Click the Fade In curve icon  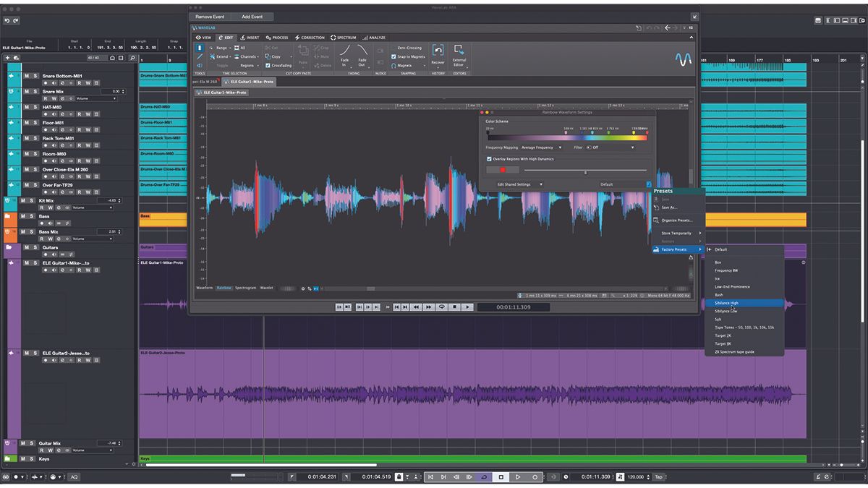tap(344, 51)
